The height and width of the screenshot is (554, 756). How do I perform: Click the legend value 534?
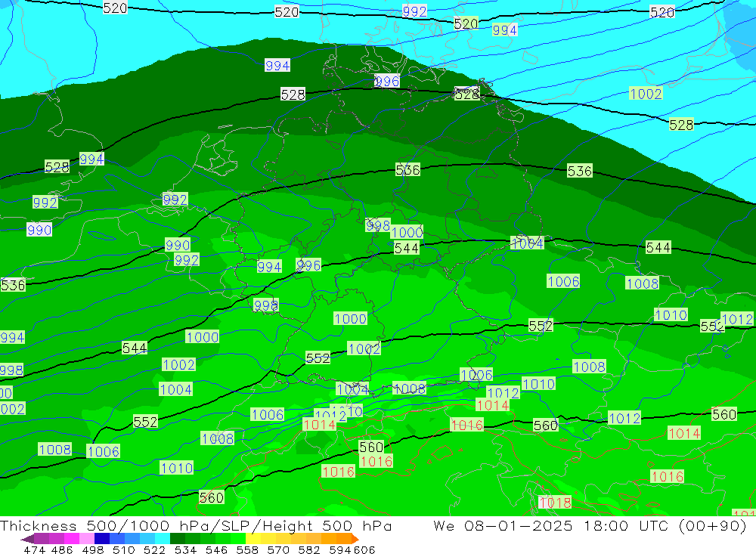tap(186, 549)
